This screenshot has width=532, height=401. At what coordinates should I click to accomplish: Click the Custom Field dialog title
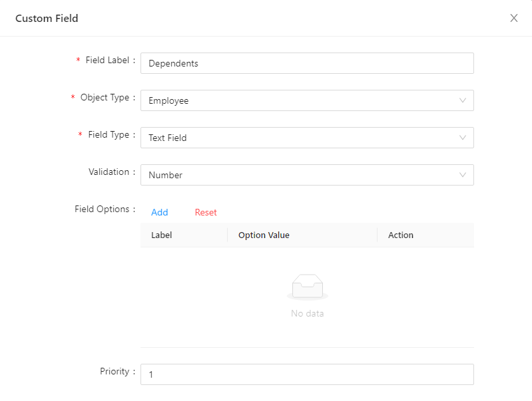click(x=47, y=19)
